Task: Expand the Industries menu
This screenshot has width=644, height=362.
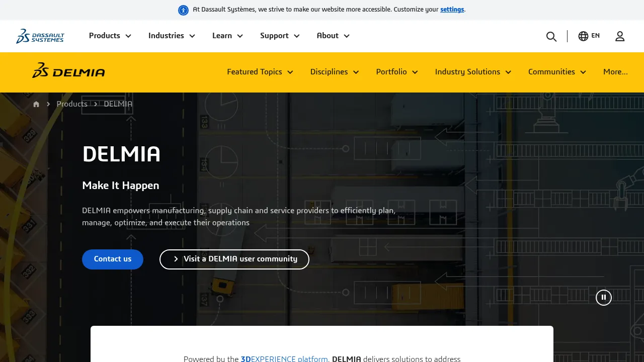Action: (x=172, y=36)
